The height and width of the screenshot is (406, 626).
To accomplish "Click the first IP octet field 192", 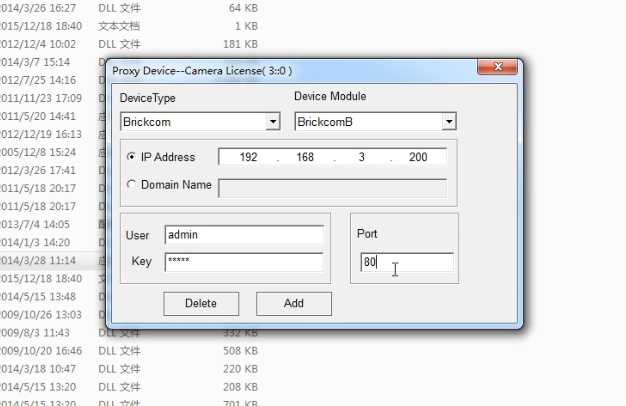I will click(x=247, y=157).
